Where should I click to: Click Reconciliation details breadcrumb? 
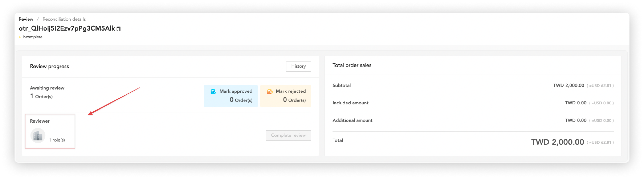[x=64, y=19]
